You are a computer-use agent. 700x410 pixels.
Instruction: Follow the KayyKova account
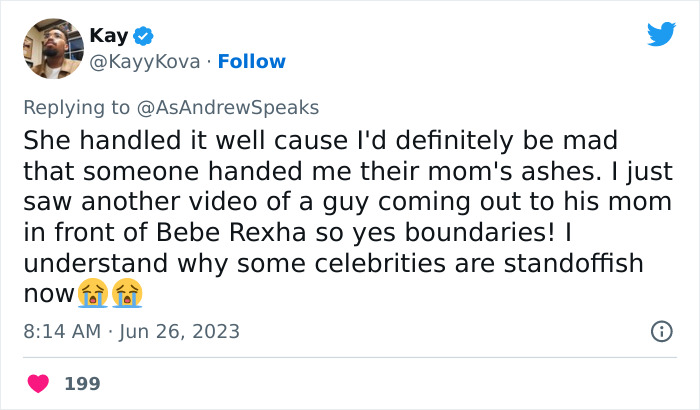(252, 61)
